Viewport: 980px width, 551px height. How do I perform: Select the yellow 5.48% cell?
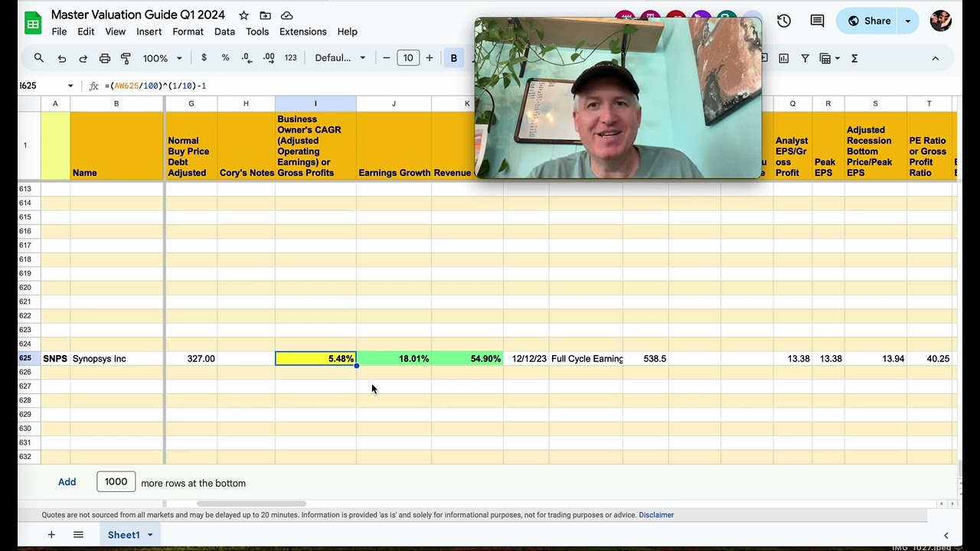point(315,358)
